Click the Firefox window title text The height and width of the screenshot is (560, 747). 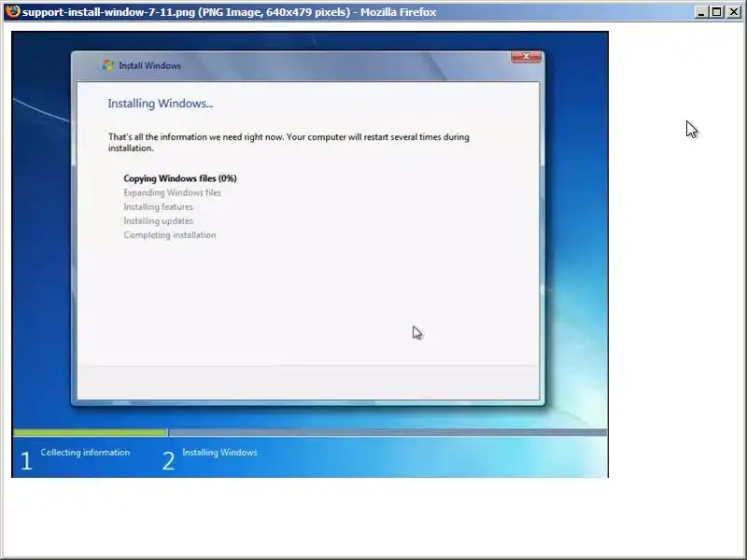click(229, 12)
